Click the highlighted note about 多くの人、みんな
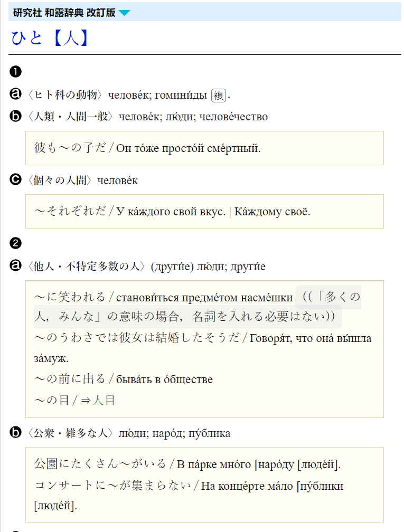This screenshot has height=532, width=404. [x=198, y=307]
